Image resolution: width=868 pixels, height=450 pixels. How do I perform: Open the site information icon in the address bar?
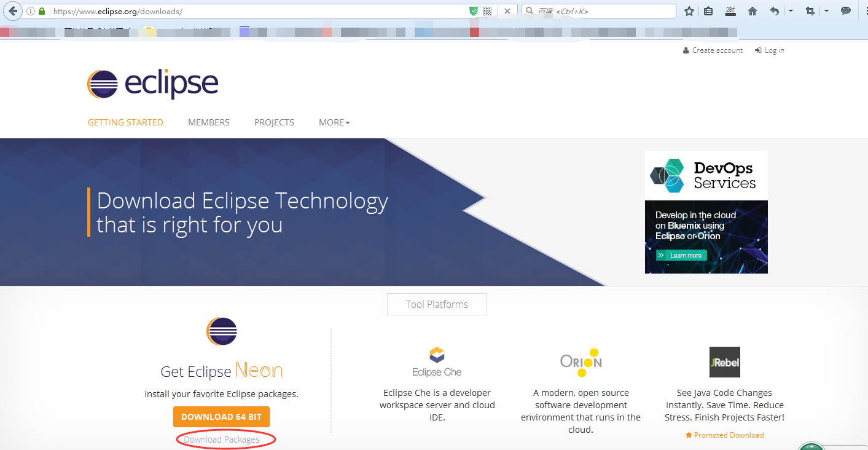[31, 11]
